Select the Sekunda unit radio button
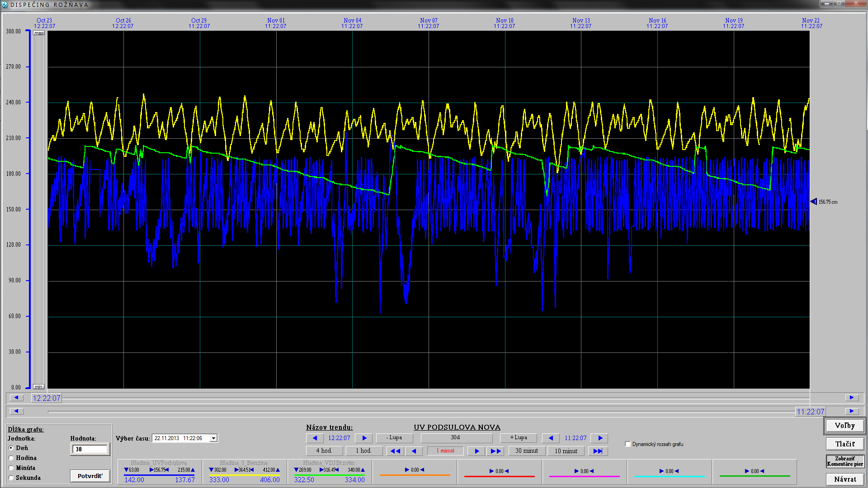The image size is (868, 488). pyautogui.click(x=11, y=478)
